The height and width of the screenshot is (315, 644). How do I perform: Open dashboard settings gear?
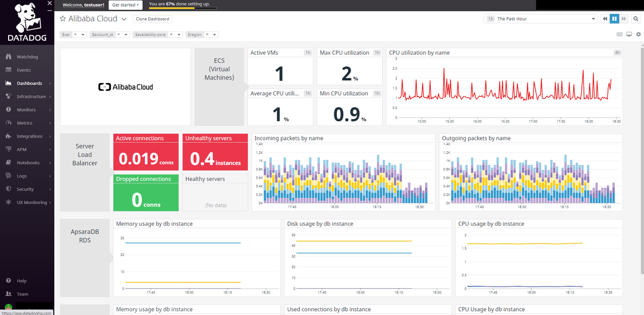click(638, 34)
